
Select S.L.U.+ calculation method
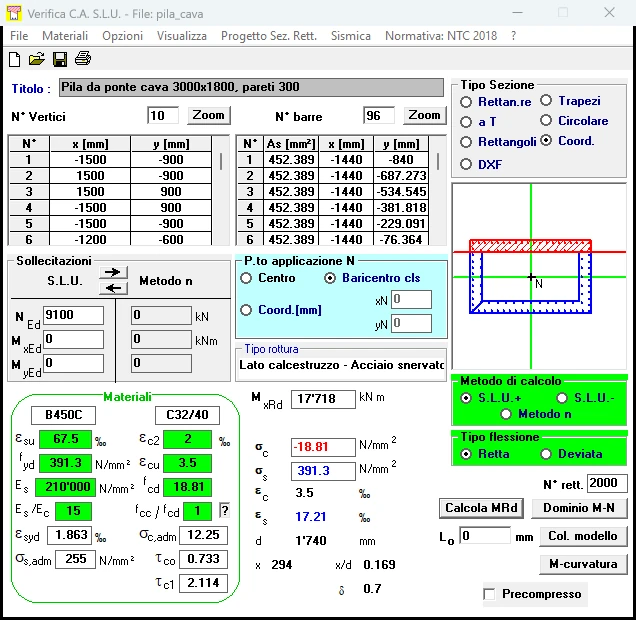[466, 398]
